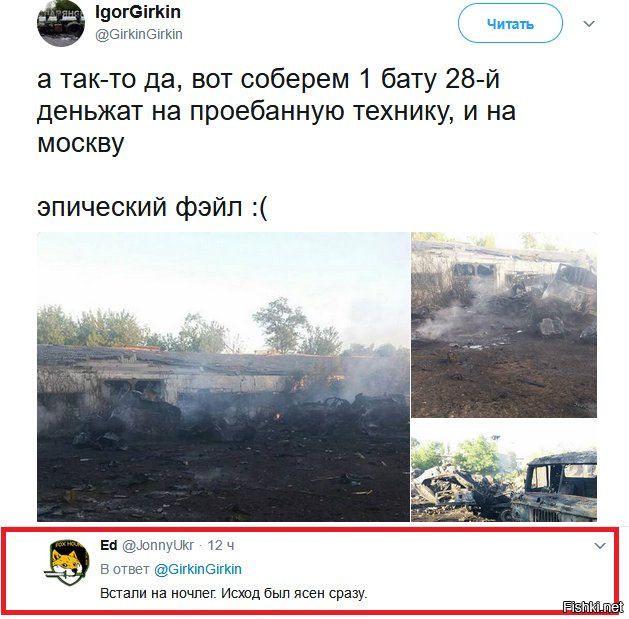Click the эпический фэйл line
629x619 pixels.
[x=152, y=207]
